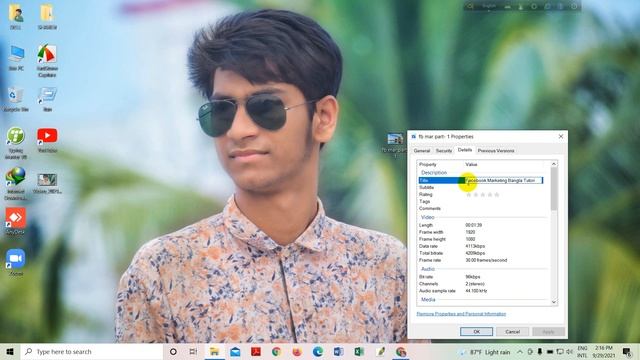
Task: Set the Rating to five stars
Action: click(x=497, y=195)
